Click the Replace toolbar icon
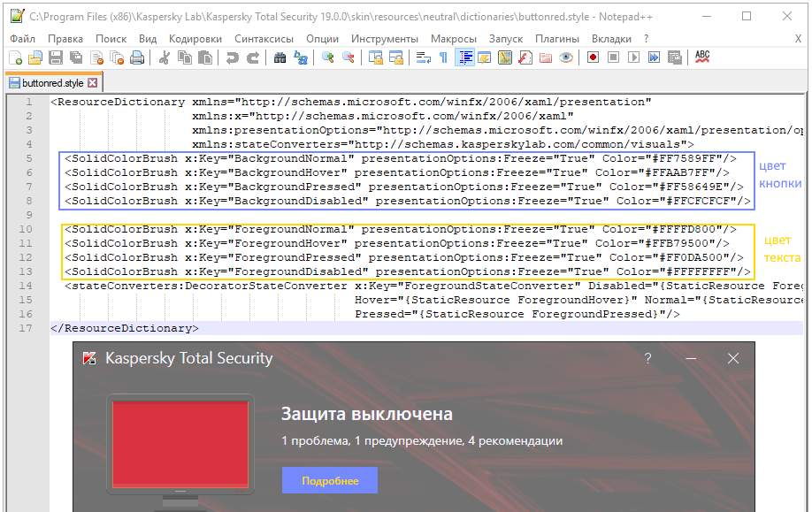This screenshot has width=812, height=512. coord(301,58)
